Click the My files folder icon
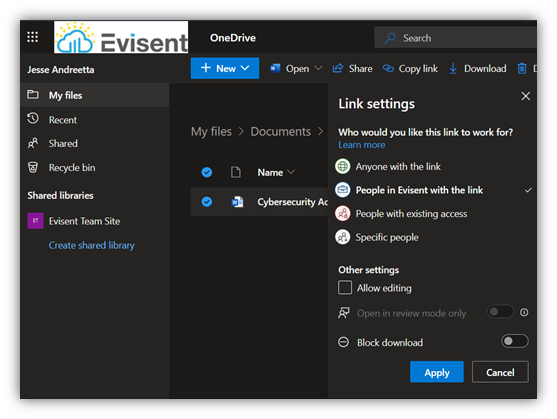The height and width of the screenshot is (419, 557). coord(33,94)
